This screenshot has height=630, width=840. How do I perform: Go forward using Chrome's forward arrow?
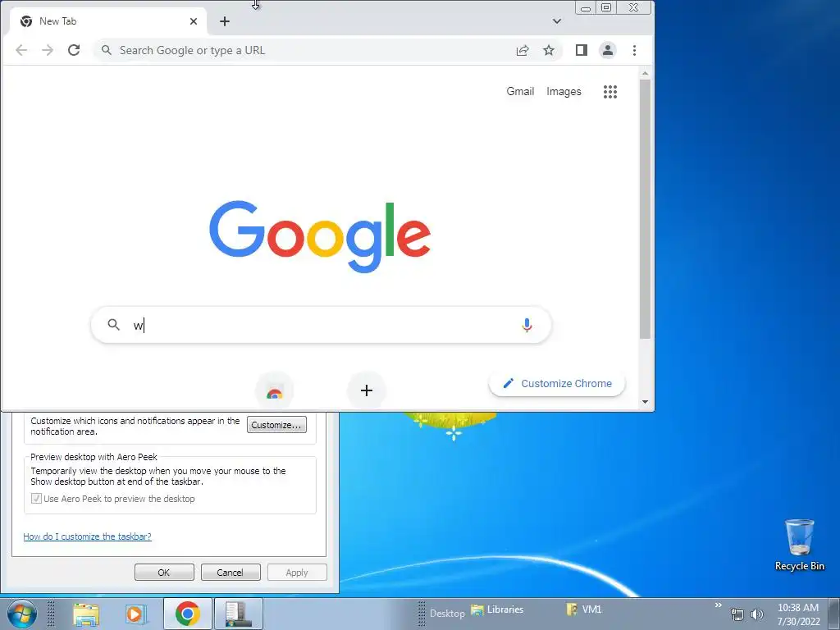click(48, 50)
